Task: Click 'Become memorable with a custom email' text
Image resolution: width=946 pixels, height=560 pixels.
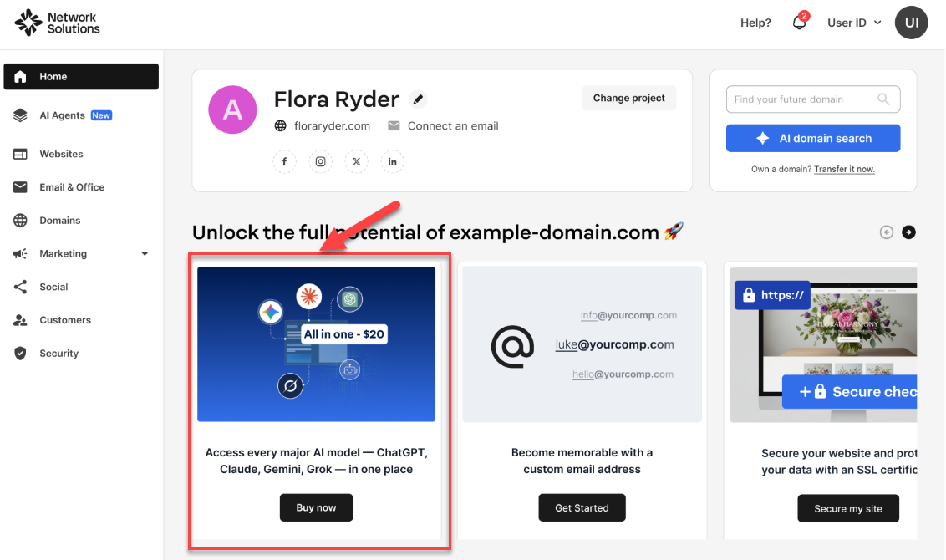Action: tap(582, 461)
